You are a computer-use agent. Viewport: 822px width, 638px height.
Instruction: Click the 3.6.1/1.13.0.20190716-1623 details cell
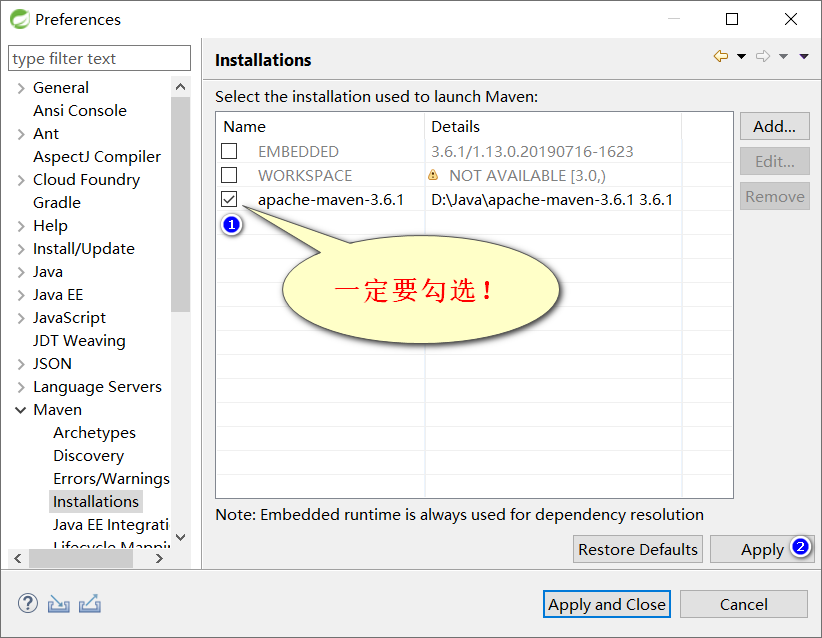tap(532, 152)
